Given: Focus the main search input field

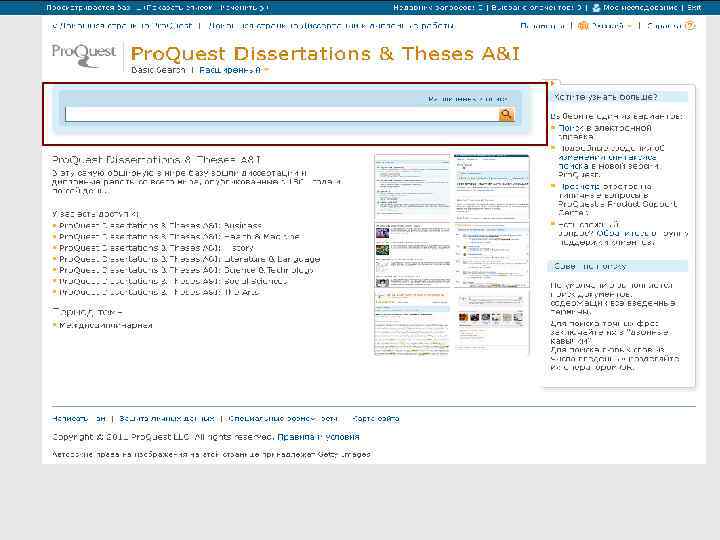Looking at the screenshot, I should coord(282,114).
